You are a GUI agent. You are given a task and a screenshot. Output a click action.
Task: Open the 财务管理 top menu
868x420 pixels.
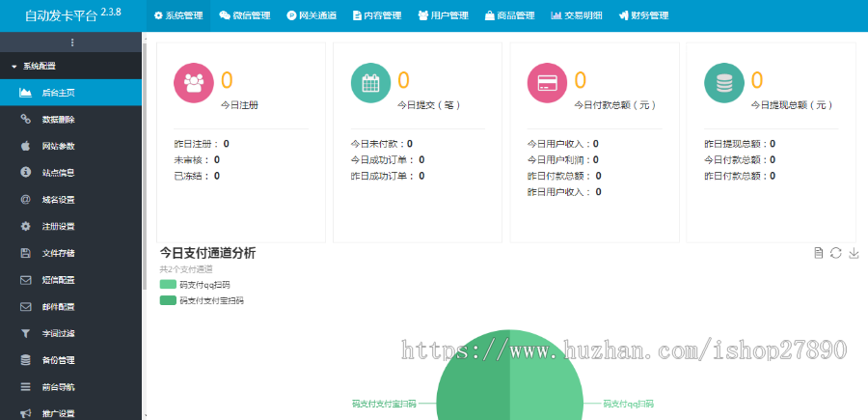(x=643, y=15)
